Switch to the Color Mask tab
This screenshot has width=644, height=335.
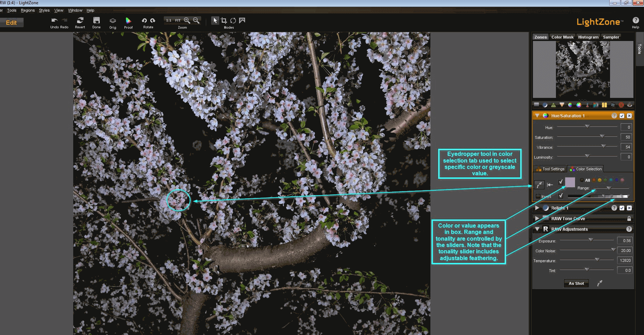562,37
